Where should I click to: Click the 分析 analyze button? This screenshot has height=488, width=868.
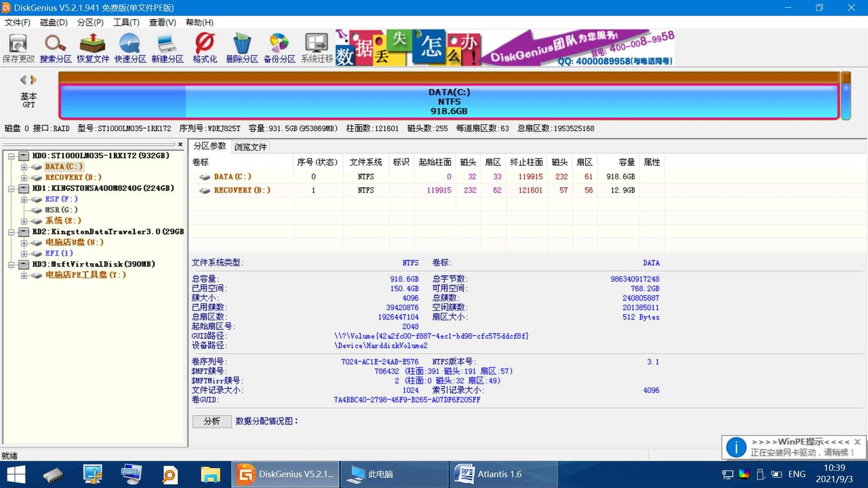pyautogui.click(x=212, y=422)
